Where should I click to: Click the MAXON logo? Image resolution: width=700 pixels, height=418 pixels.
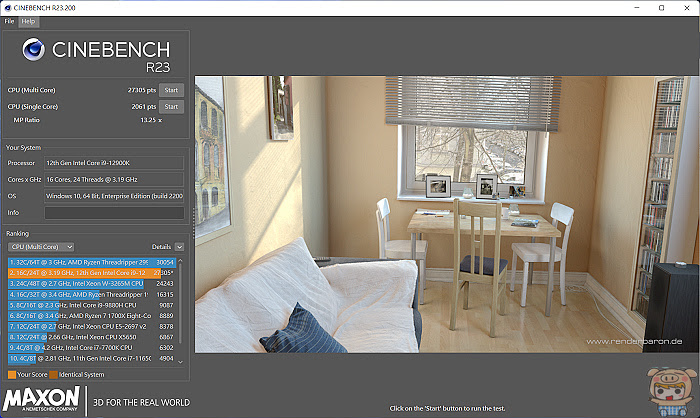click(x=41, y=399)
